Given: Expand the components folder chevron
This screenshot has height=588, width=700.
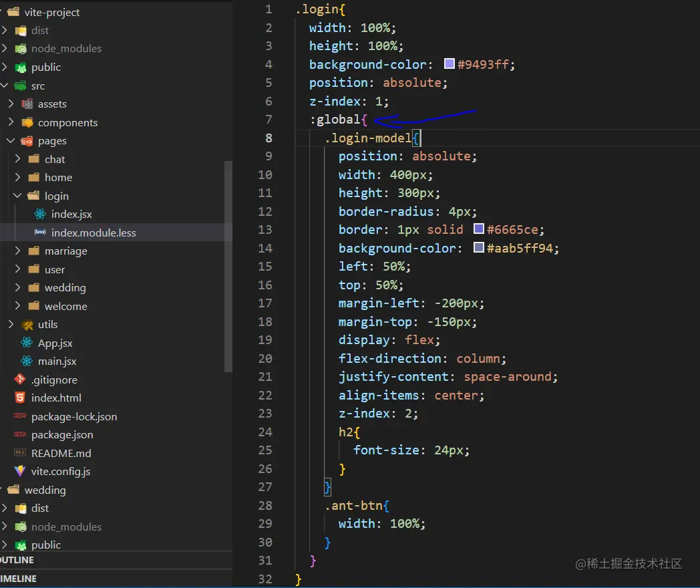Looking at the screenshot, I should pos(11,122).
